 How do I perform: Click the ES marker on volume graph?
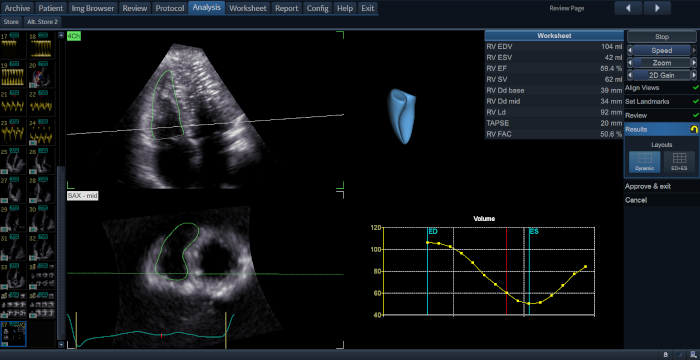(534, 231)
